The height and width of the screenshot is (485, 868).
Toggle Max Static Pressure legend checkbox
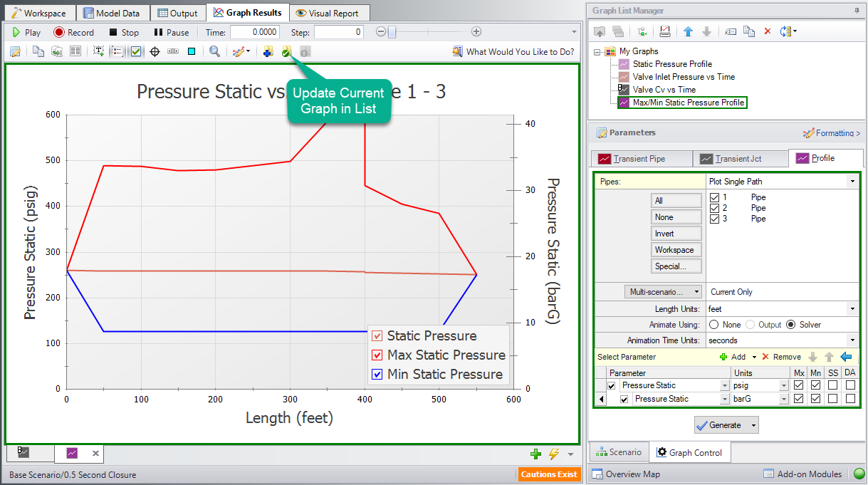click(377, 355)
